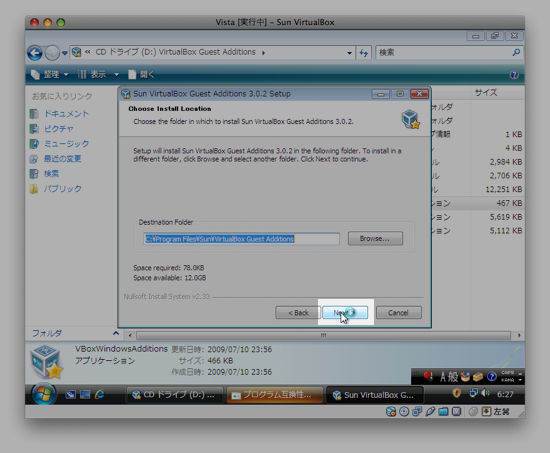Click the horizontal scrollbar in the file list
This screenshot has height=453, width=550.
[323, 335]
